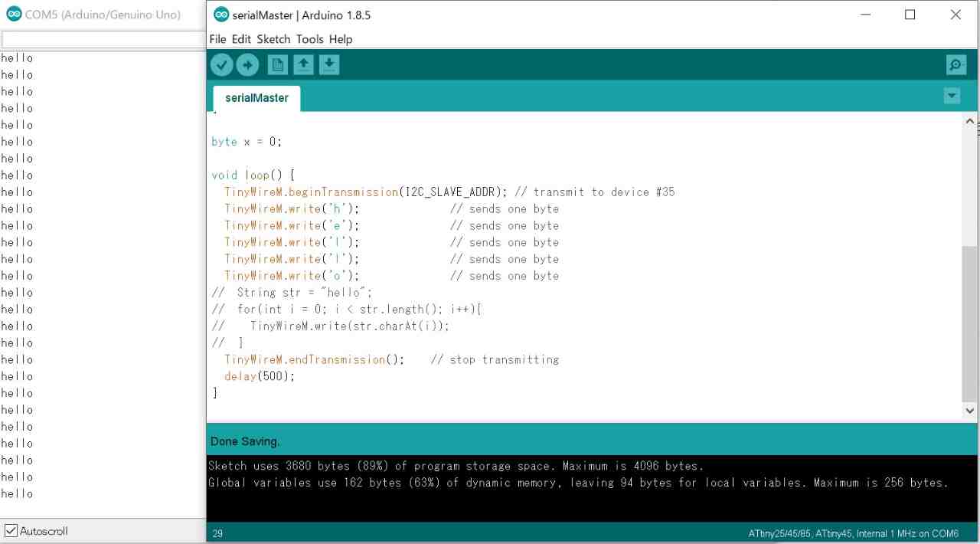980x544 pixels.
Task: Click the serial input field in COM5 window
Action: click(x=103, y=39)
